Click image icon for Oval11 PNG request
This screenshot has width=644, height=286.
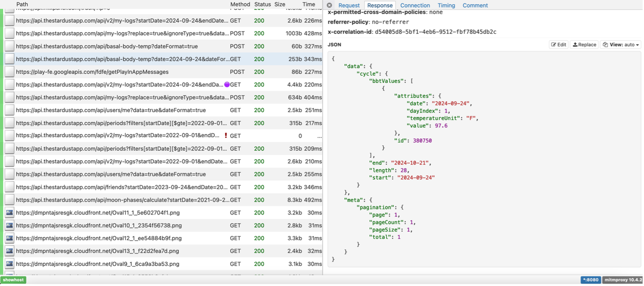(10, 213)
